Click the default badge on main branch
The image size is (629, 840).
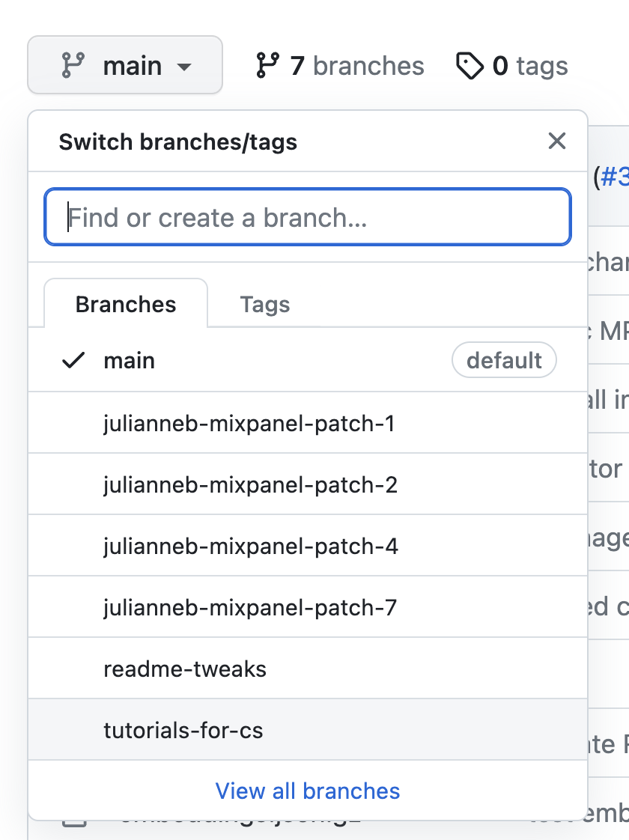click(x=504, y=361)
